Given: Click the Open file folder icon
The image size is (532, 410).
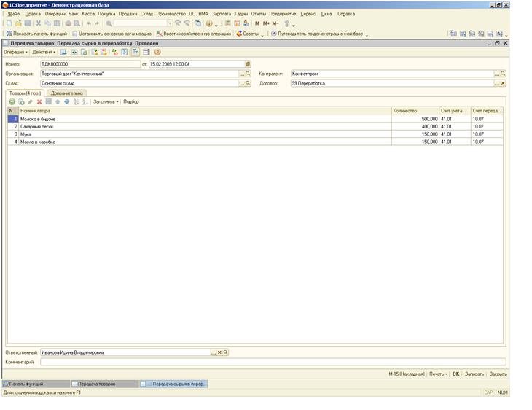Looking at the screenshot, I should click(19, 23).
